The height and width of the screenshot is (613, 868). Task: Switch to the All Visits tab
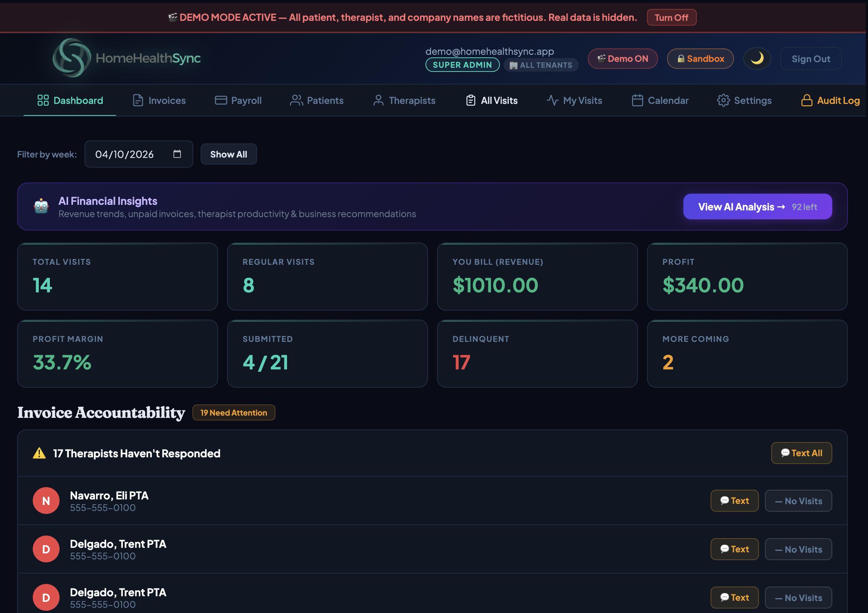(x=491, y=100)
